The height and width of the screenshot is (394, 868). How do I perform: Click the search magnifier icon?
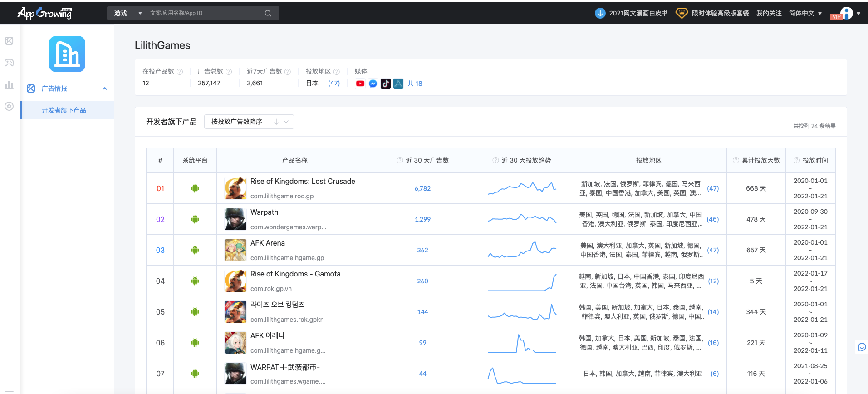[268, 13]
